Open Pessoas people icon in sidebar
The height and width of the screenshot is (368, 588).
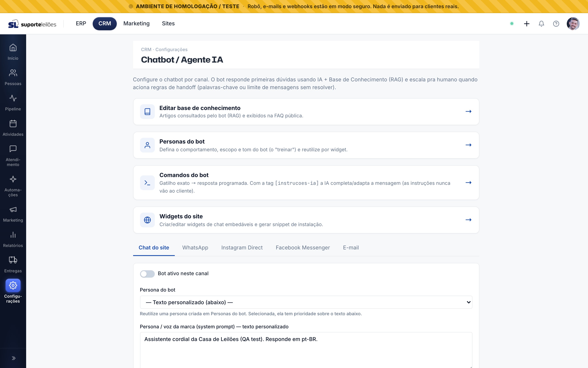pyautogui.click(x=13, y=73)
